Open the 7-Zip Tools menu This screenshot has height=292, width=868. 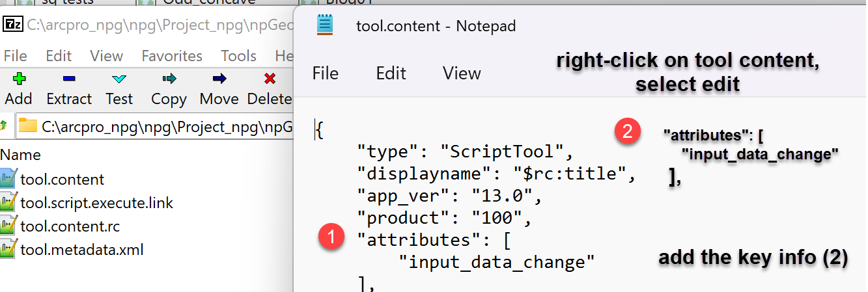point(238,56)
